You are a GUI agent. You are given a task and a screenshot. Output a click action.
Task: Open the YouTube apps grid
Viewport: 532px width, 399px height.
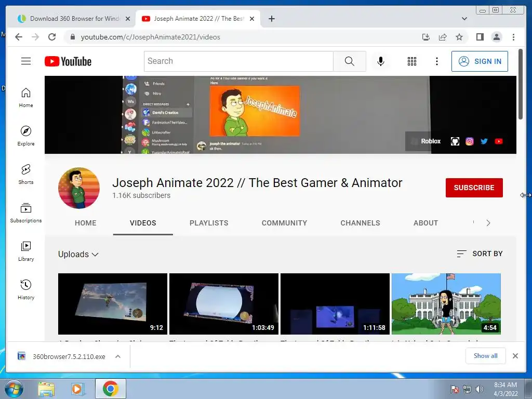tap(412, 61)
